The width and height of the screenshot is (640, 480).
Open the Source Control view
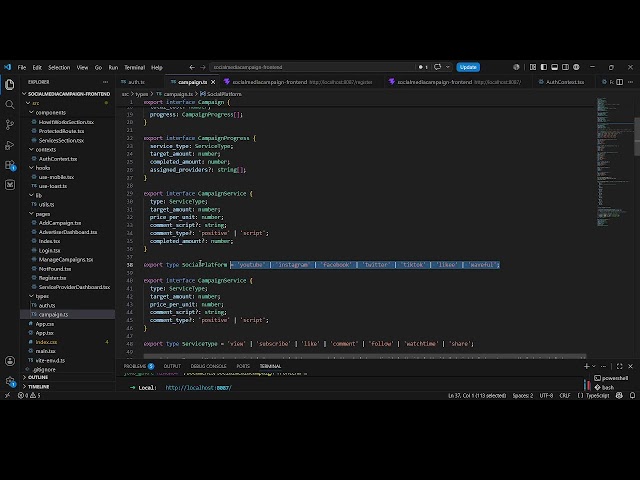click(10, 124)
